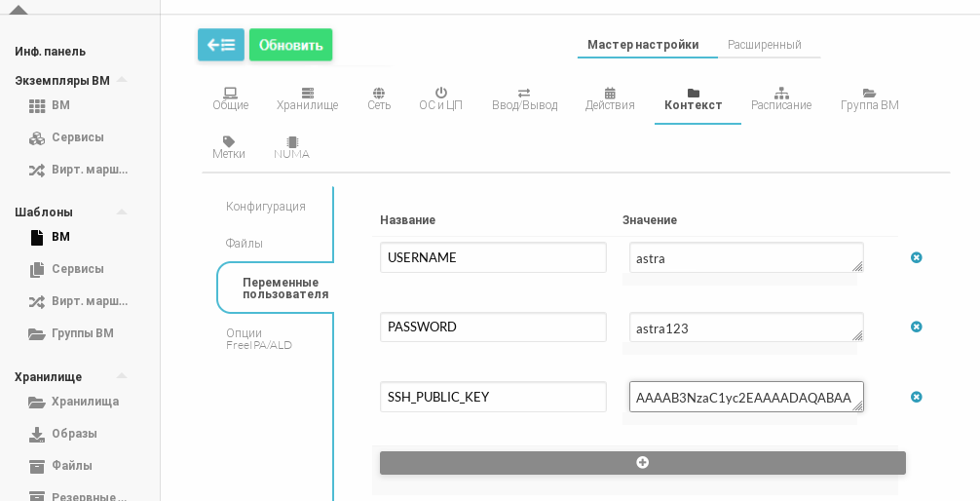This screenshot has width=980, height=501.
Task: Select the Конфигурация side tab
Action: (x=266, y=207)
